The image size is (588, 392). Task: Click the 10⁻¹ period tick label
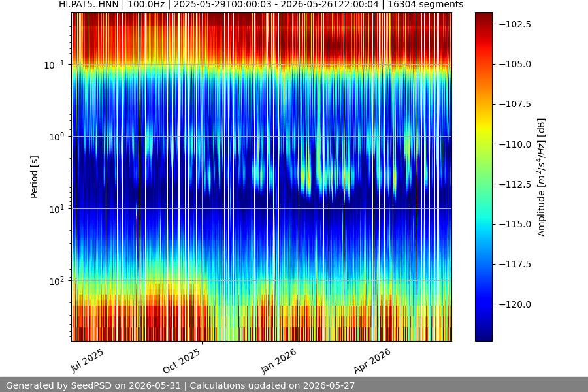tap(54, 65)
